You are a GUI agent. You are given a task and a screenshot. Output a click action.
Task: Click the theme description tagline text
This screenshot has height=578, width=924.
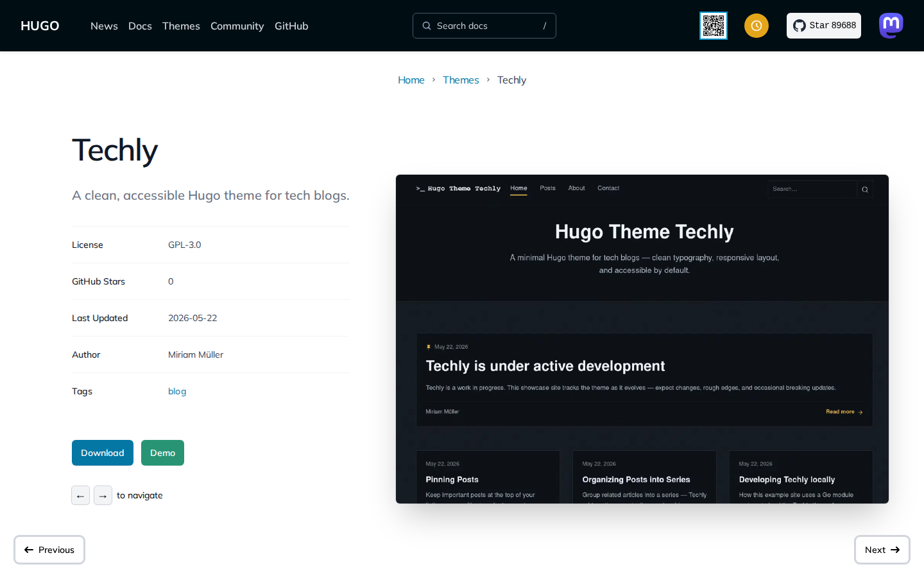[210, 195]
